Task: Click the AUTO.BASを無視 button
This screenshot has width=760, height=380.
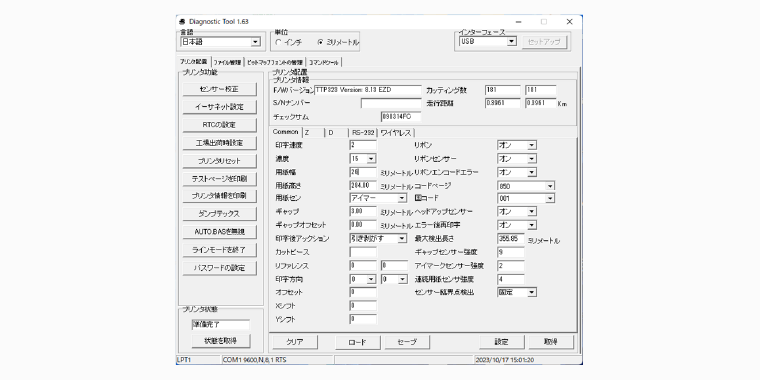Action: click(x=219, y=232)
